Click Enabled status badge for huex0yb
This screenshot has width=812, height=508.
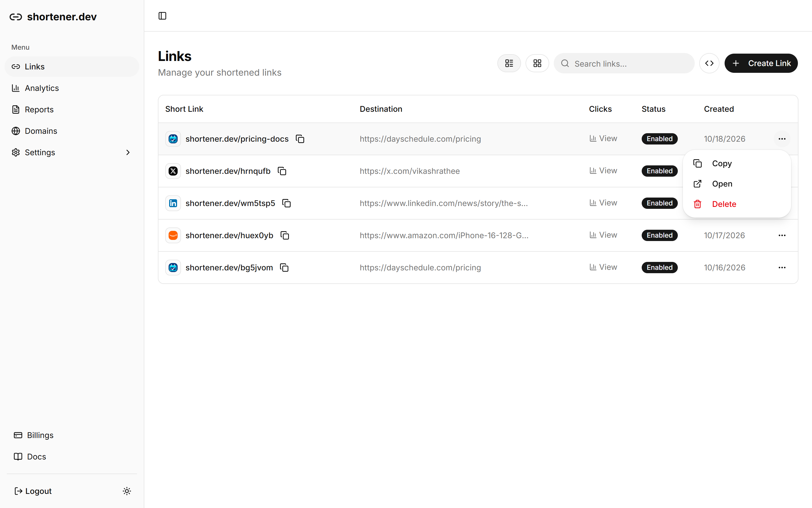[x=659, y=236]
